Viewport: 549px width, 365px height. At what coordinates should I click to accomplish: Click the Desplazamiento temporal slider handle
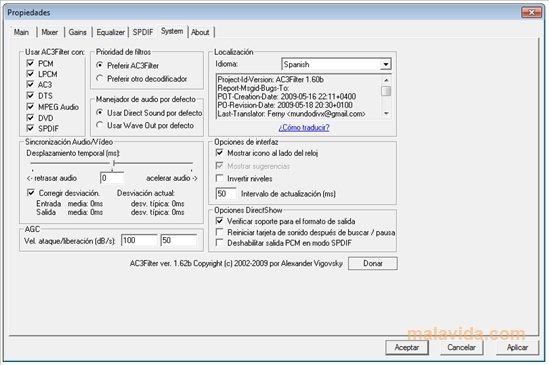tap(114, 163)
